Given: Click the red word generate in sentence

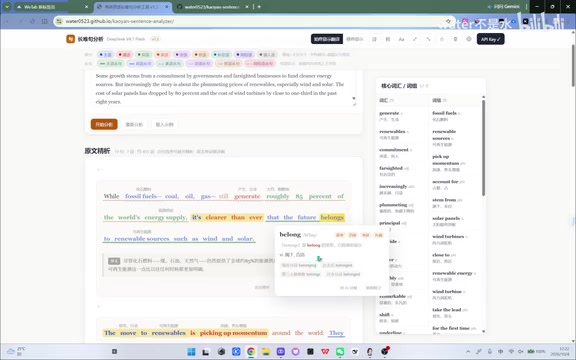Looking at the screenshot, I should (247, 196).
